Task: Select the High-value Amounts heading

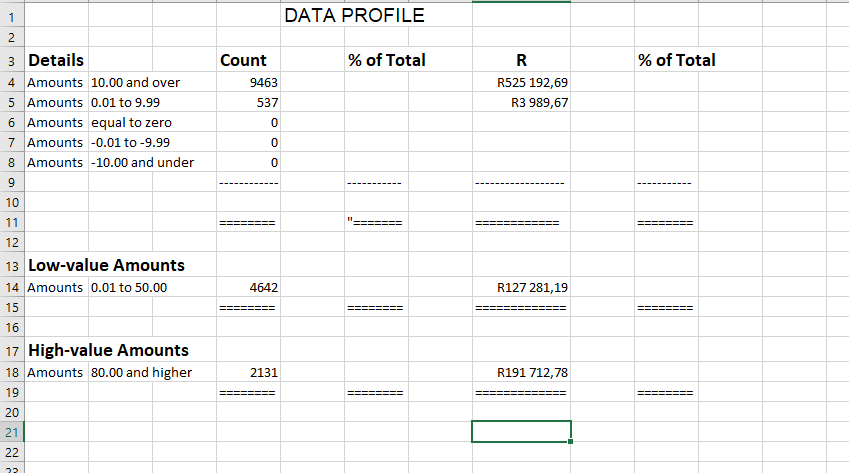Action: 108,350
